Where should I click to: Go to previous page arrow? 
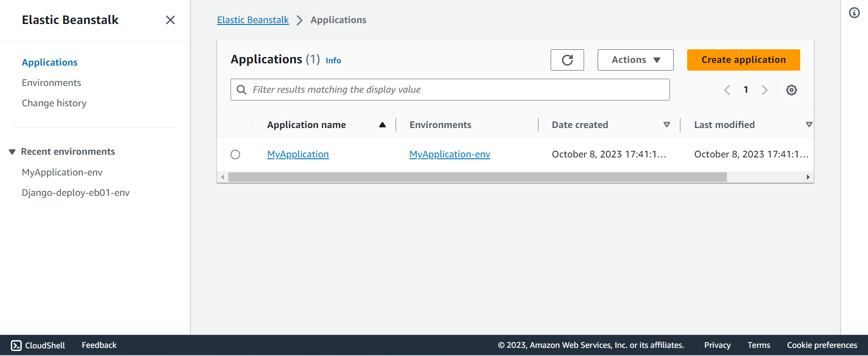(727, 90)
